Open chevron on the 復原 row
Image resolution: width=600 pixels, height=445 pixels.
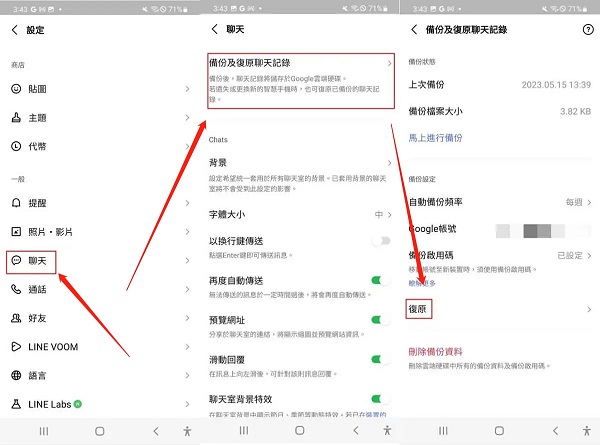589,309
